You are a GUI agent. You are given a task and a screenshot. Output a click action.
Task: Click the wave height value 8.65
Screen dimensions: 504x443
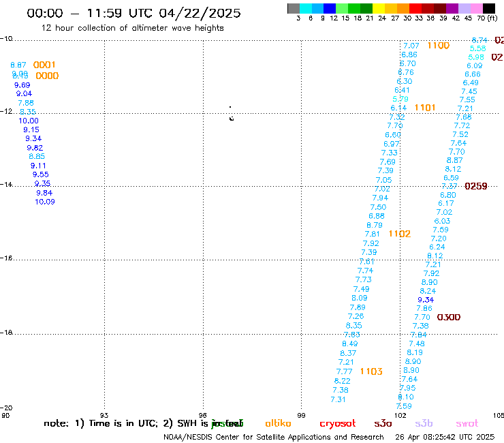[37, 156]
